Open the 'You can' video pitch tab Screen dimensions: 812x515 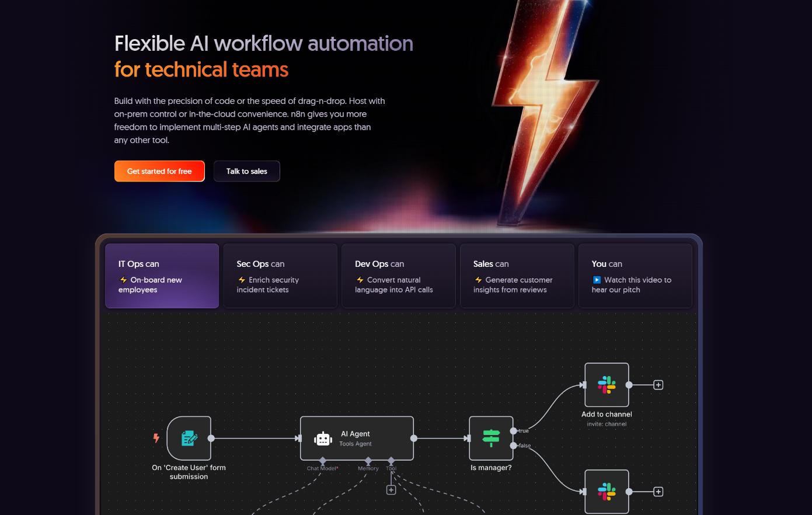click(635, 276)
